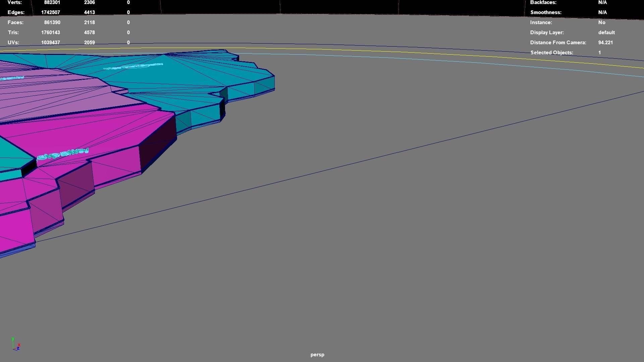644x362 pixels.
Task: Click the persp camera name label
Action: pos(317,355)
